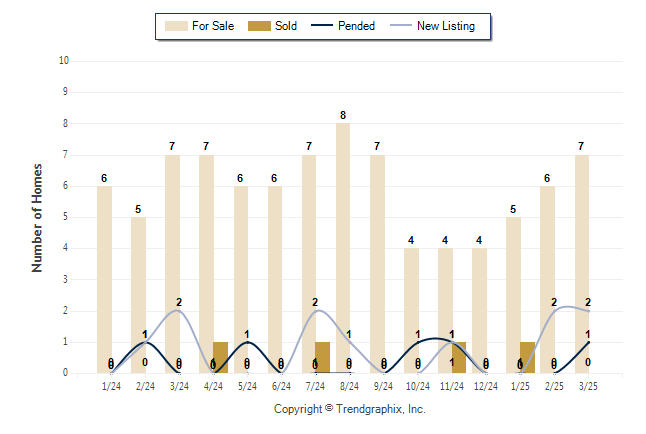Click the 1/24 For Sale bar

(104, 280)
